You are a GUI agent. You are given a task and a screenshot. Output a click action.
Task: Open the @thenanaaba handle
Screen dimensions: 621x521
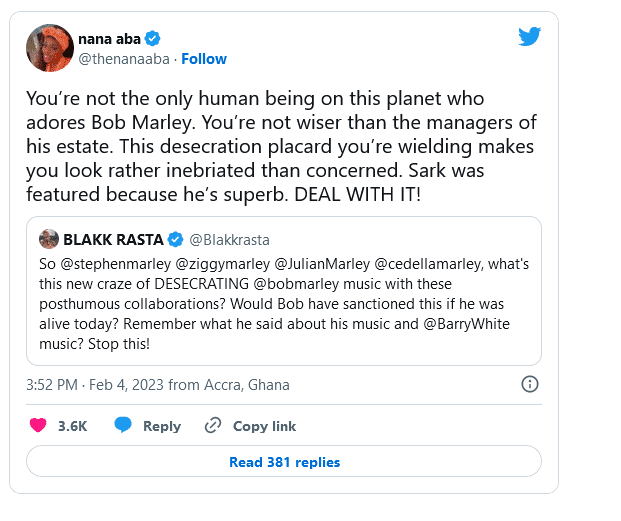[124, 59]
